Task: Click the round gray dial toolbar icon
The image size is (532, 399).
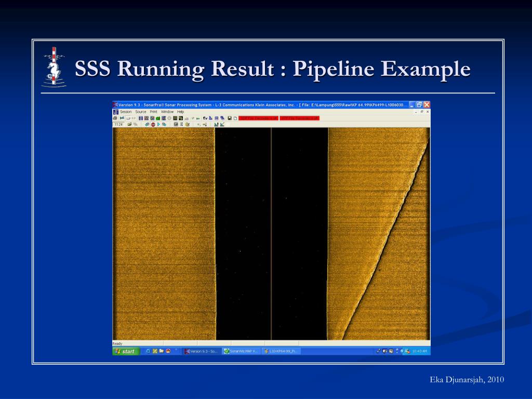Action: pos(169,118)
